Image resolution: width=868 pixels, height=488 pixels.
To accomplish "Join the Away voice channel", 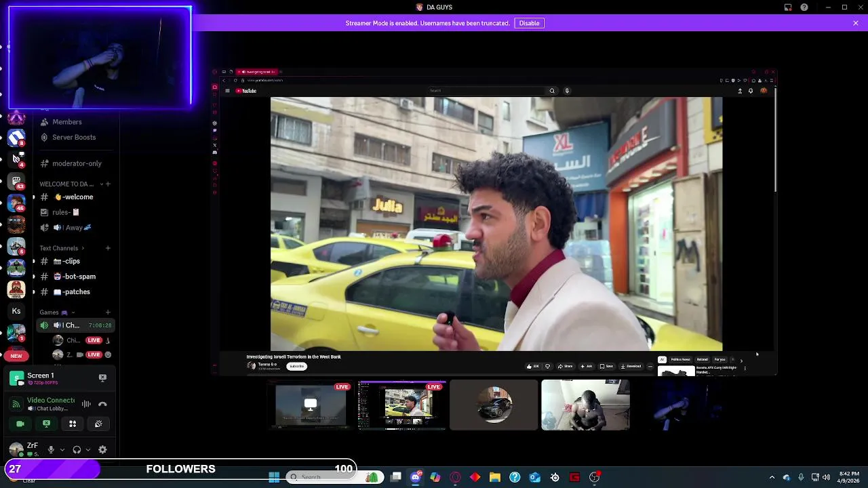I will 75,228.
